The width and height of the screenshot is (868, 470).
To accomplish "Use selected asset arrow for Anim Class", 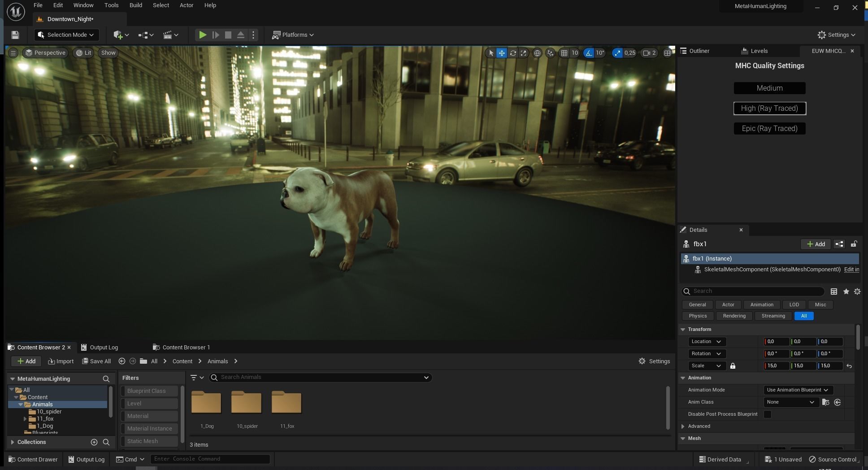I will click(837, 402).
